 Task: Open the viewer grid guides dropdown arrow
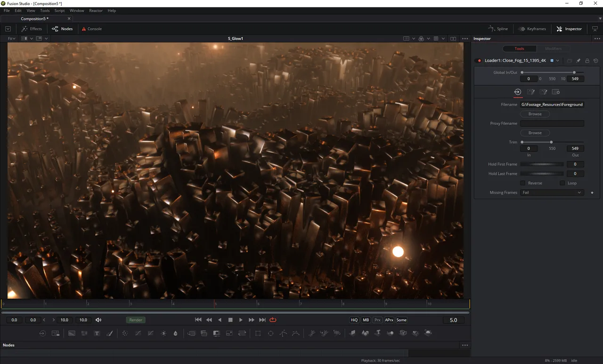click(443, 39)
